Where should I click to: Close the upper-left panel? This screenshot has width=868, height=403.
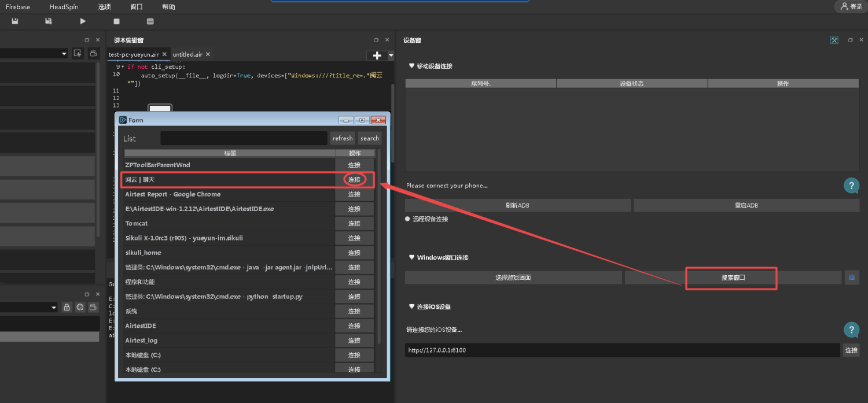[x=98, y=40]
